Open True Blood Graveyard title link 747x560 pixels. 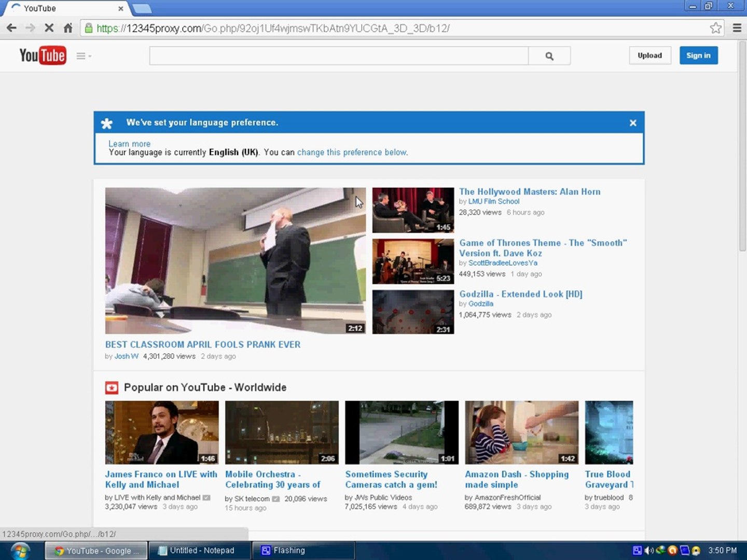pyautogui.click(x=609, y=480)
